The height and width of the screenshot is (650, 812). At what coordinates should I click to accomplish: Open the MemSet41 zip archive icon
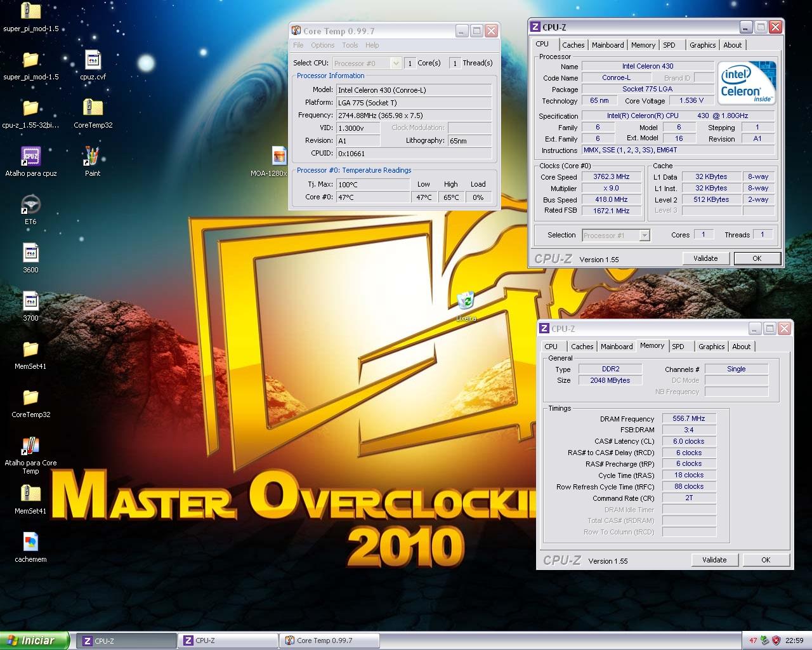[x=30, y=494]
